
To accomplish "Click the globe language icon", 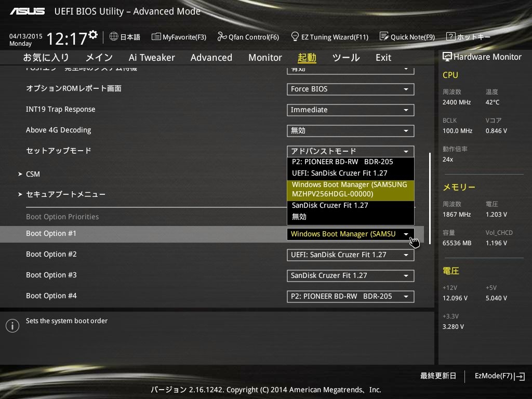I will pos(114,36).
